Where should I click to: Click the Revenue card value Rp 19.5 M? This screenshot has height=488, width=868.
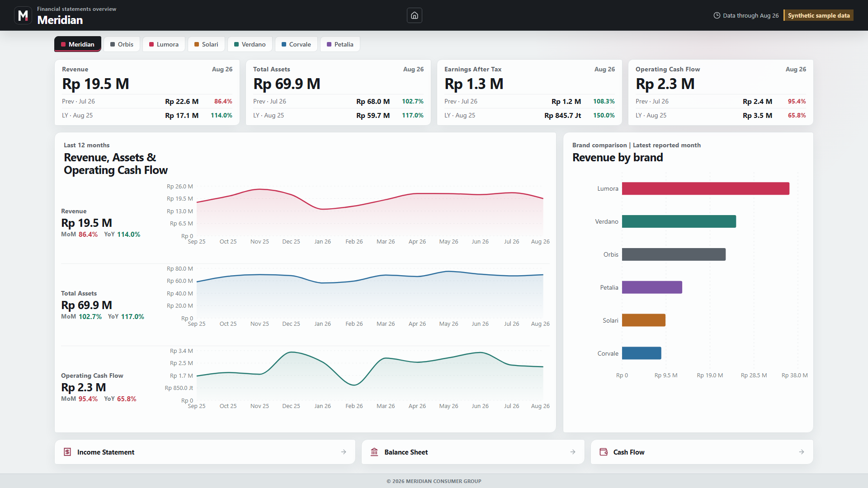coord(96,84)
